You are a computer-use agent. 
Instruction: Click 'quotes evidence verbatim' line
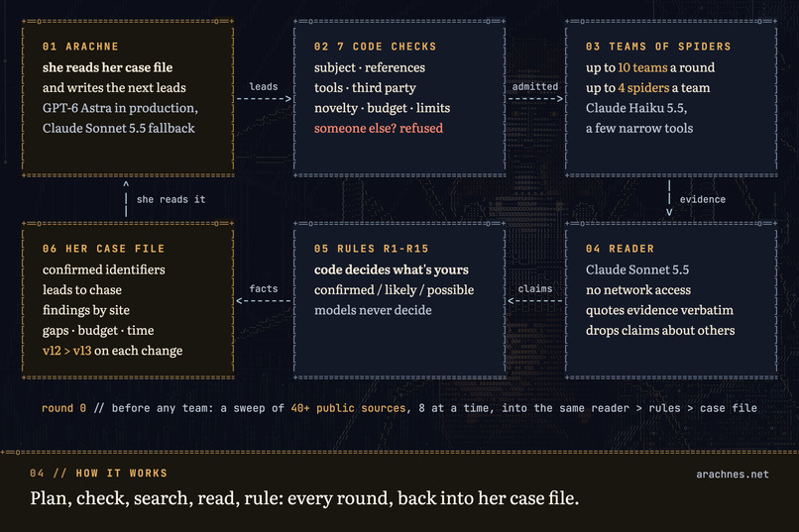(x=659, y=310)
